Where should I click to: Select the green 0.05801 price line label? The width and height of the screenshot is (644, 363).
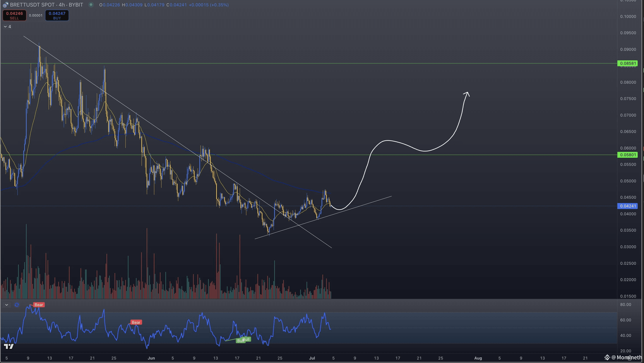click(x=627, y=155)
